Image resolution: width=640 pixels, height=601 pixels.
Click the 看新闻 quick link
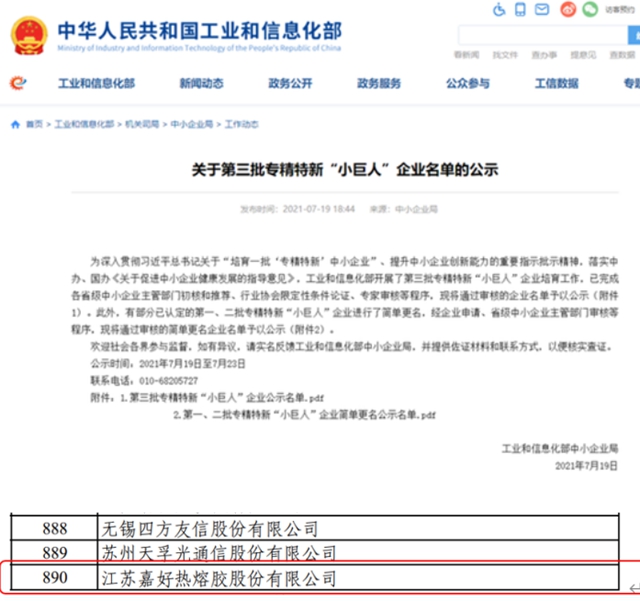pyautogui.click(x=467, y=55)
